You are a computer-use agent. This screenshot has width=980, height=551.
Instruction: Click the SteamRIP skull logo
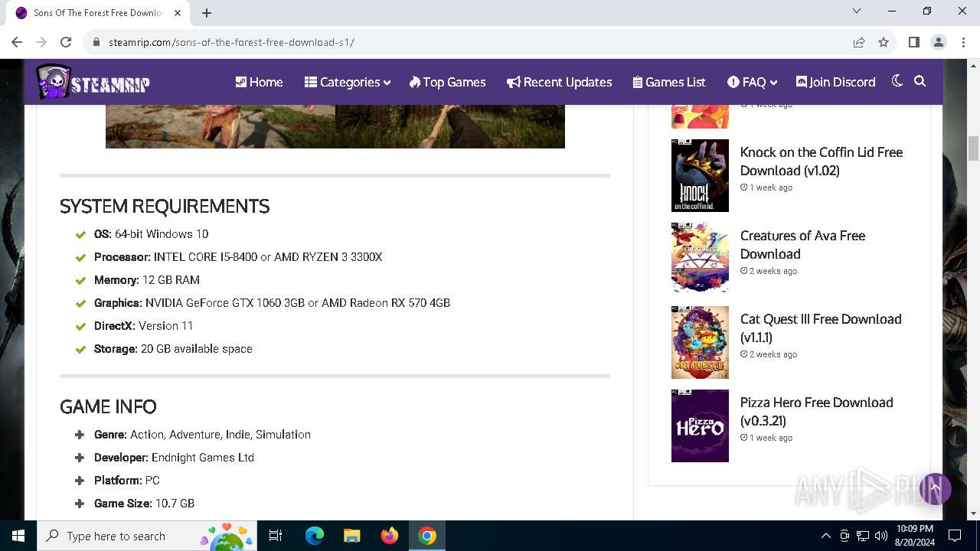click(93, 82)
